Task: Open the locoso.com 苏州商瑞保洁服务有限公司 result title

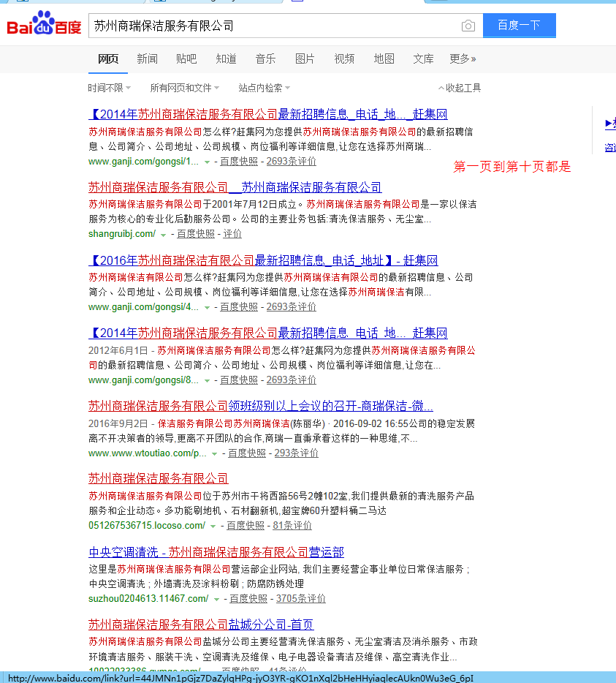Action: coord(159,478)
